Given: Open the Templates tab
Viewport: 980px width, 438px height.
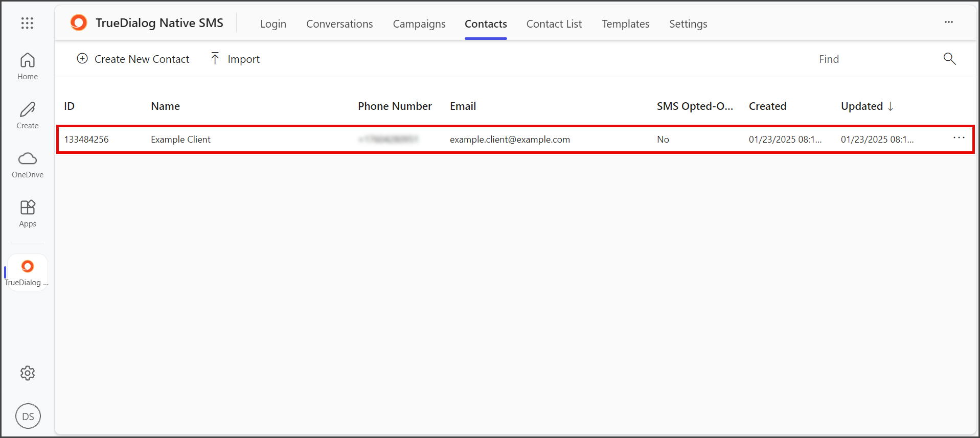Looking at the screenshot, I should point(625,24).
